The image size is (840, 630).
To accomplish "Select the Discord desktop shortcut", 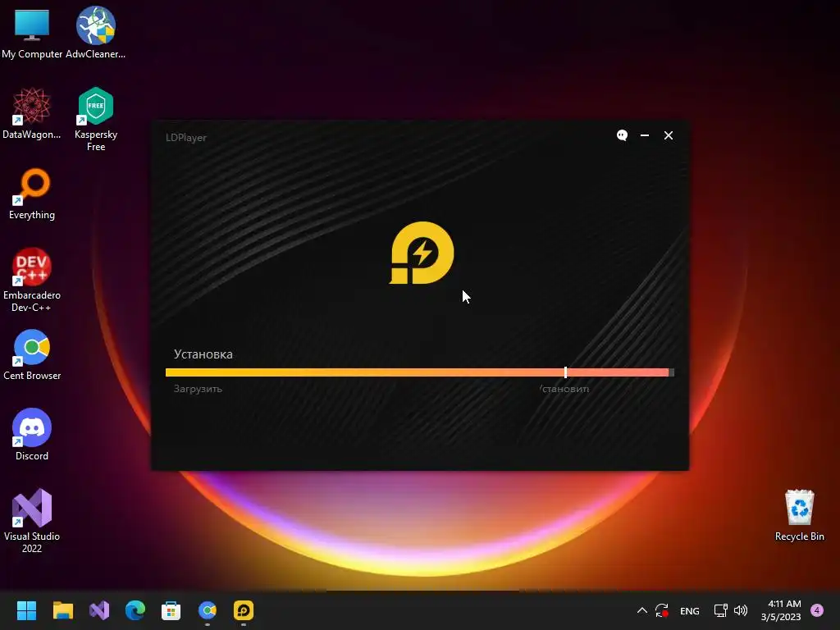I will click(x=32, y=435).
